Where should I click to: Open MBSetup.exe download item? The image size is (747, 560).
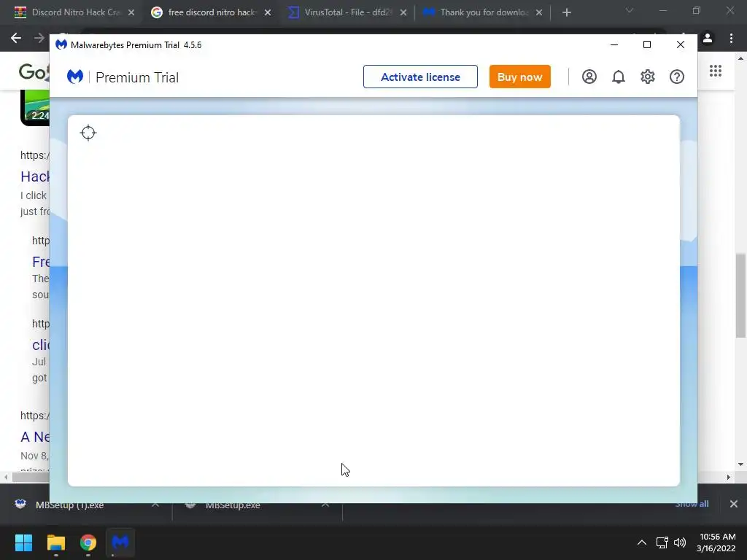[233, 505]
